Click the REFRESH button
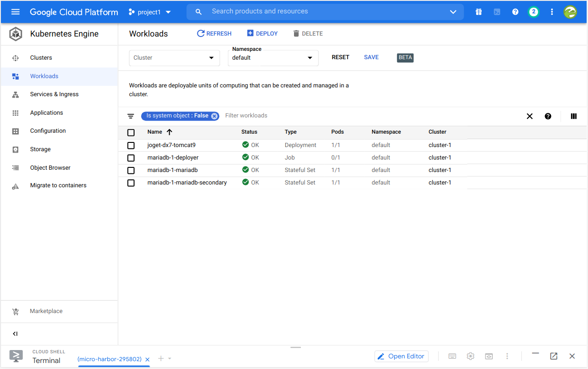 click(214, 34)
